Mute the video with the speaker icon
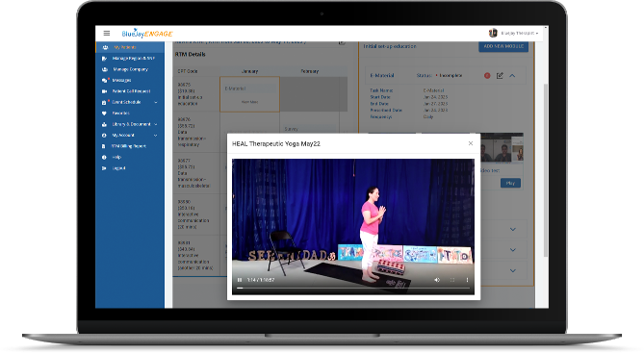 pos(437,280)
